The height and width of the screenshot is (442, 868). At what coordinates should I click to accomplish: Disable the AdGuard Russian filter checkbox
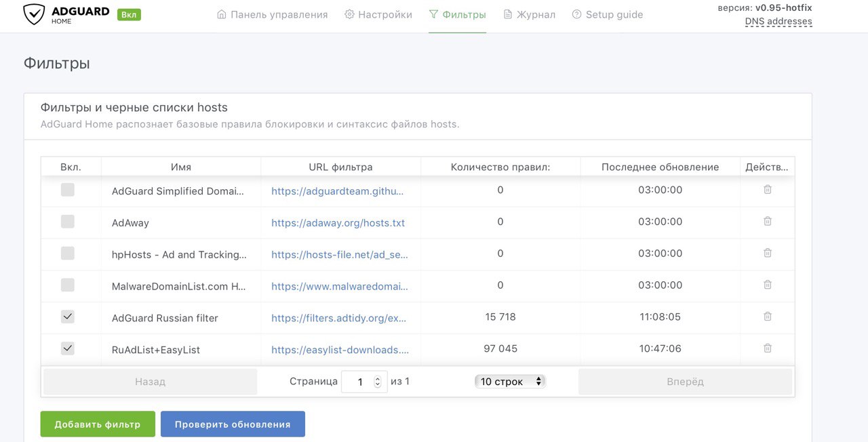coord(67,317)
